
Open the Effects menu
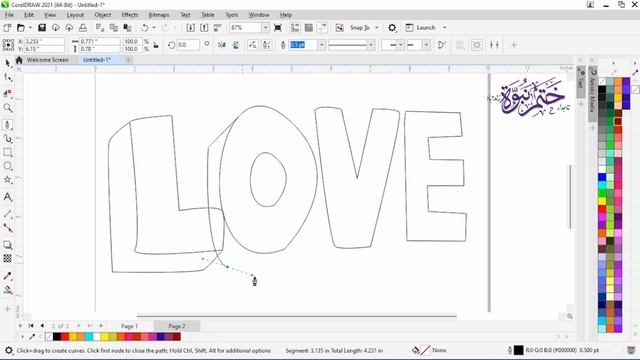(x=130, y=15)
